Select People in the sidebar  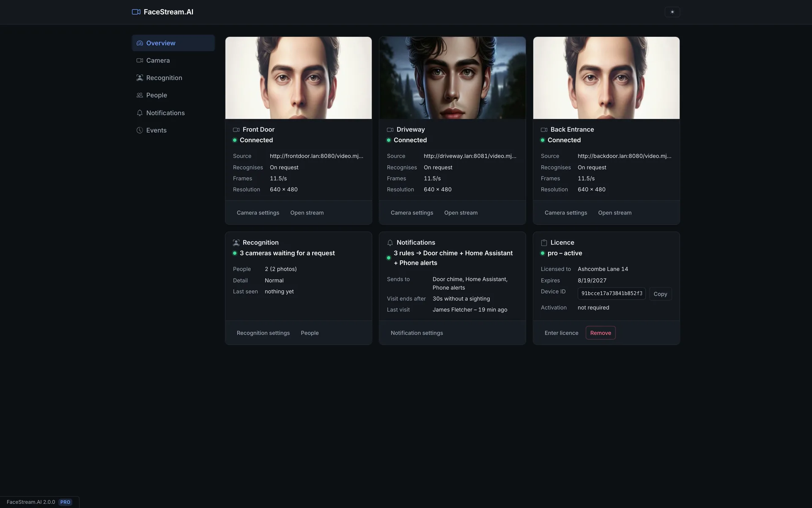[x=173, y=95]
